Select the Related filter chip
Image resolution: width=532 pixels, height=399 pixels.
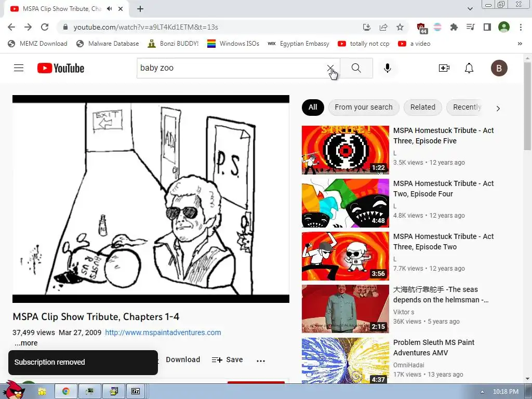tap(423, 107)
